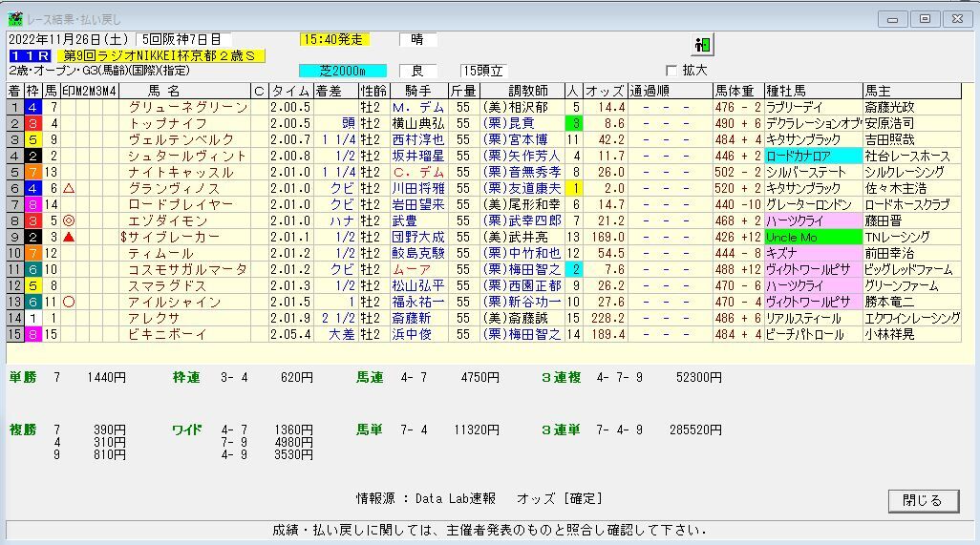Click jockey 武豊
This screenshot has width=980, height=545.
(406, 221)
